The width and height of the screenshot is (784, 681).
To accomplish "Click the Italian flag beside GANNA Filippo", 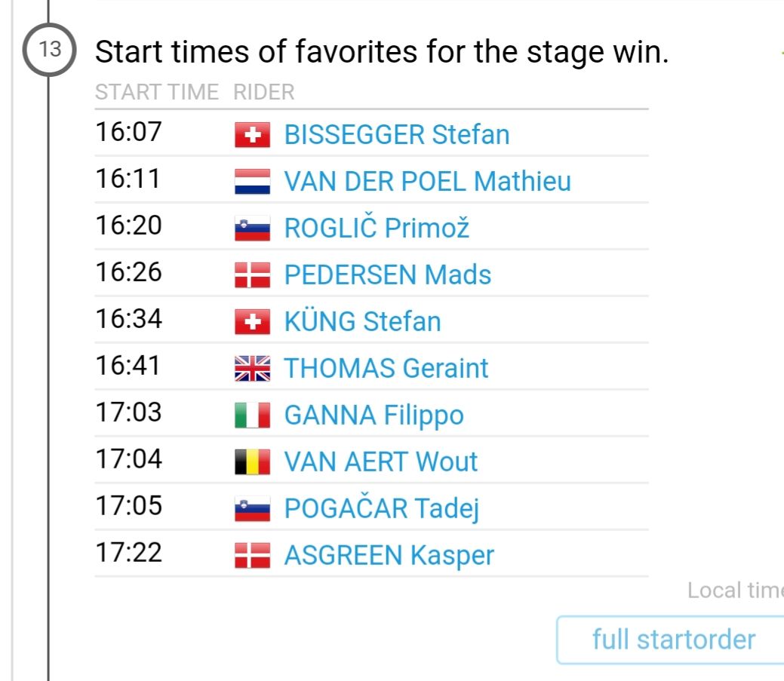I will (x=252, y=416).
